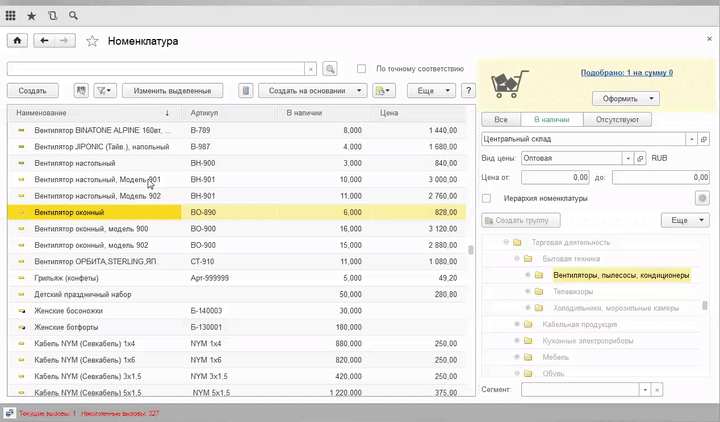Click row icon of Женские босоножки
Screen dimensions: 720x422
point(21,311)
